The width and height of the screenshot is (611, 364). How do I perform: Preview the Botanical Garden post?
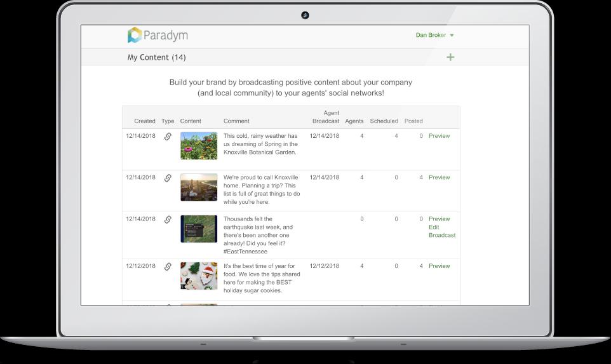point(439,135)
